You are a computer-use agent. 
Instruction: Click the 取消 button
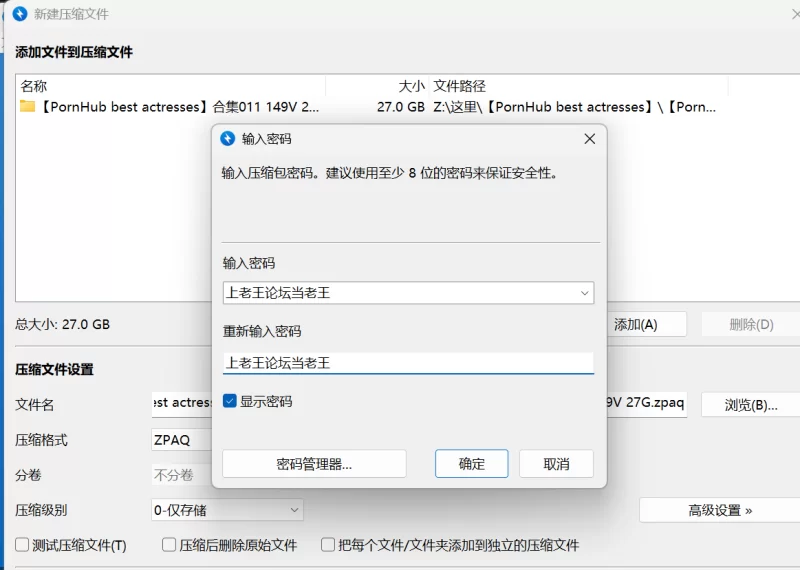(x=556, y=464)
